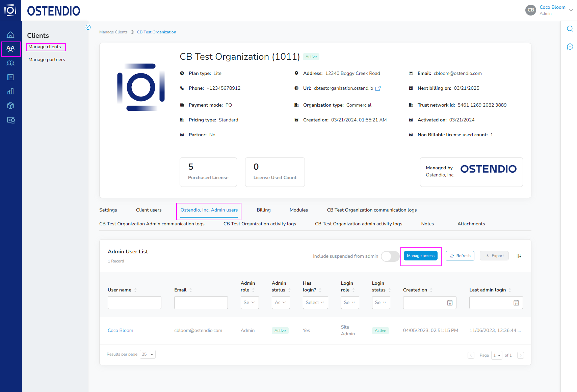Open the certificates icon in the sidebar
The height and width of the screenshot is (392, 577).
coord(10,120)
